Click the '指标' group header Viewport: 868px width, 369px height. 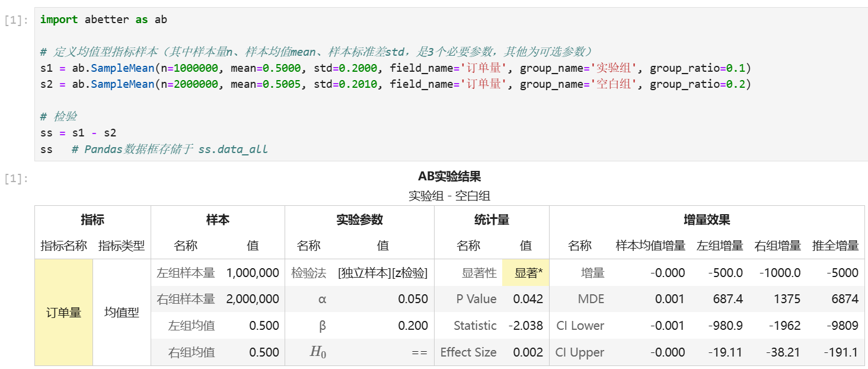coord(92,220)
